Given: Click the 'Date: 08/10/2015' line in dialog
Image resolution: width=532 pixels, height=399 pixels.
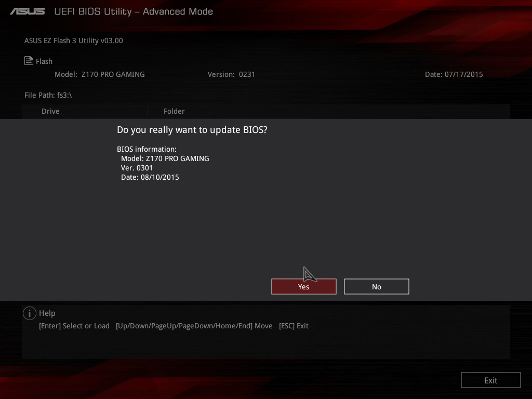Looking at the screenshot, I should (150, 177).
